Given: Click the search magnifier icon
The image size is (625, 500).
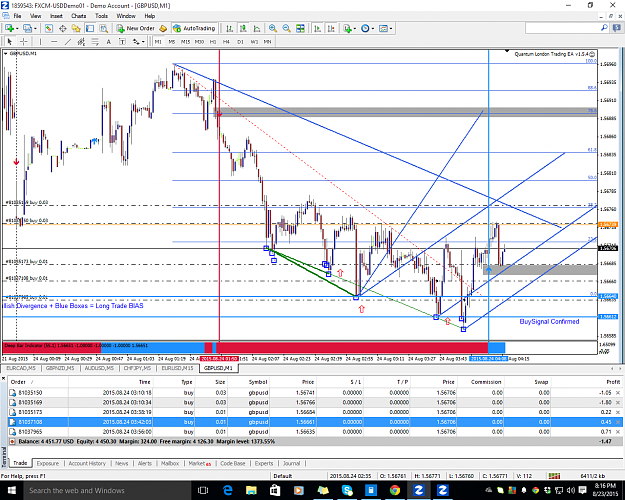Looking at the screenshot, I should pos(604,28).
